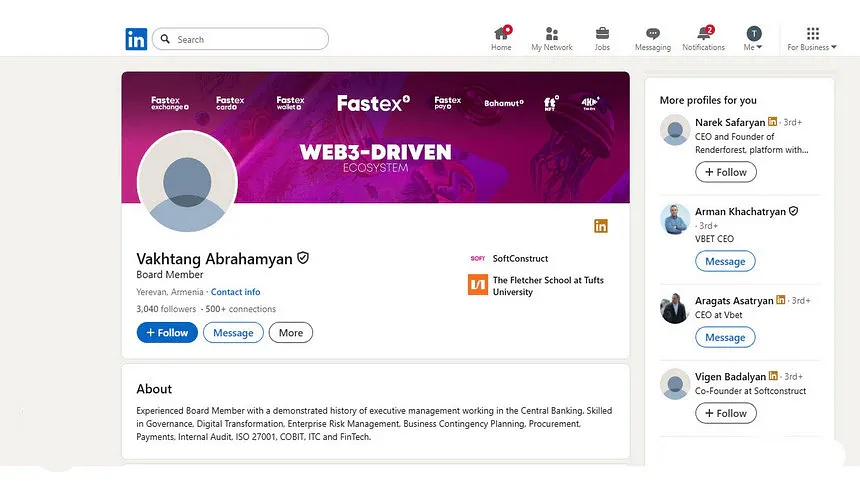The height and width of the screenshot is (484, 860).
Task: Click VBET CEO subtitle text
Action: pyautogui.click(x=714, y=239)
